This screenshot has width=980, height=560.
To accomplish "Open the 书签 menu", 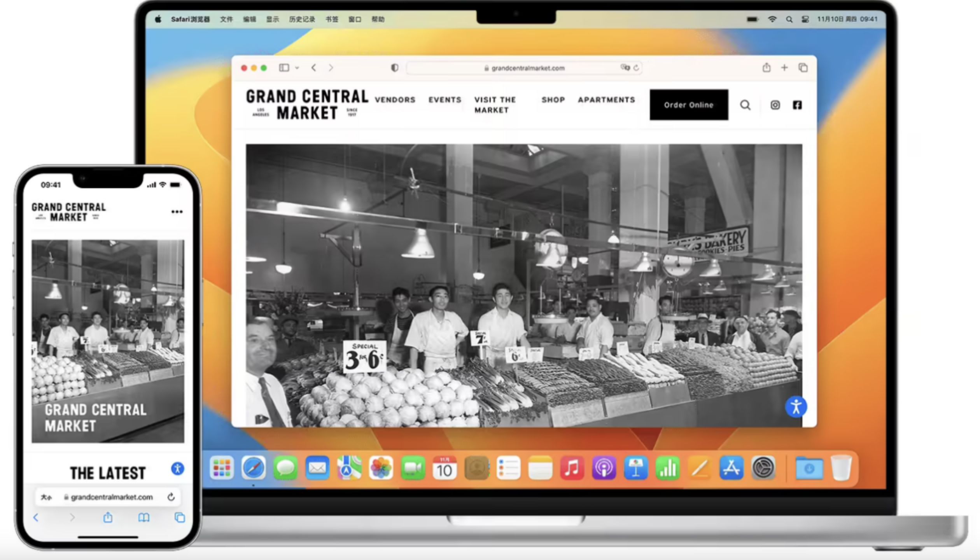I will coord(332,19).
